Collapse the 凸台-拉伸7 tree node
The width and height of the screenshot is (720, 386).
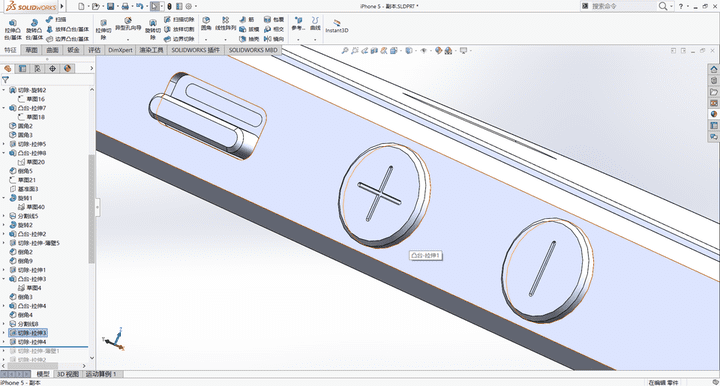point(4,108)
